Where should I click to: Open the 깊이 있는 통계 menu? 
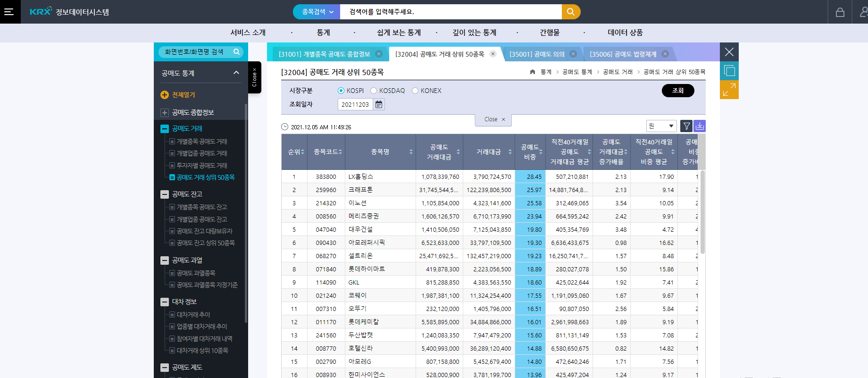tap(475, 33)
